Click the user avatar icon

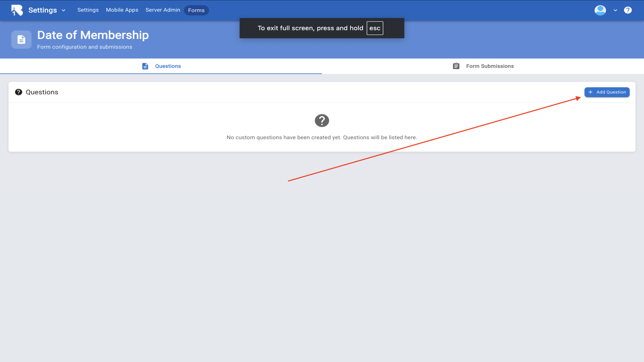tap(600, 10)
